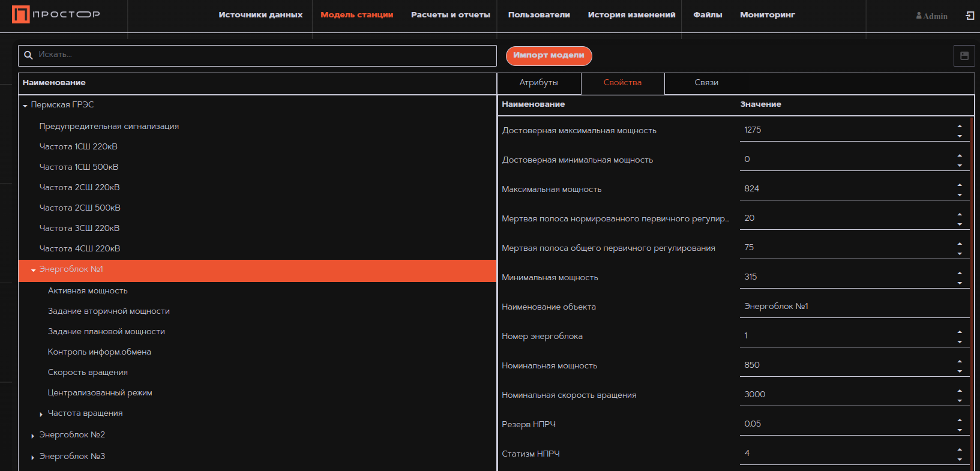Click the logout icon next to Admin

970,16
